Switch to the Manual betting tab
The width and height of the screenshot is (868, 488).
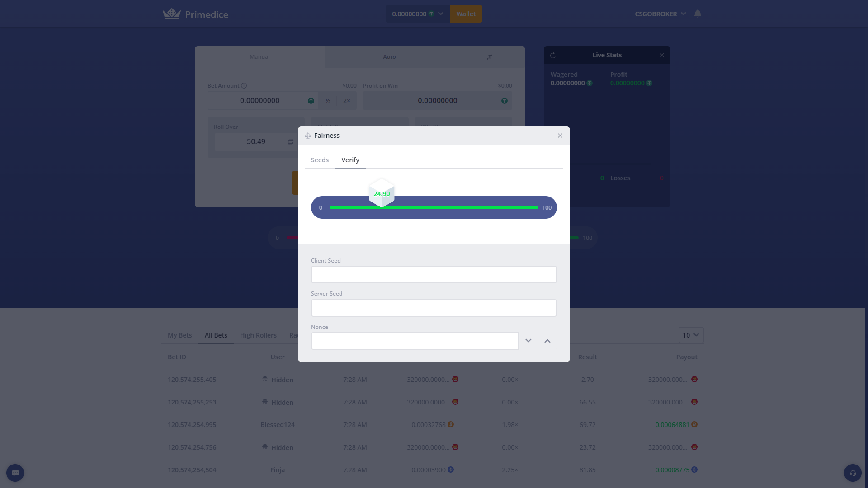click(259, 57)
